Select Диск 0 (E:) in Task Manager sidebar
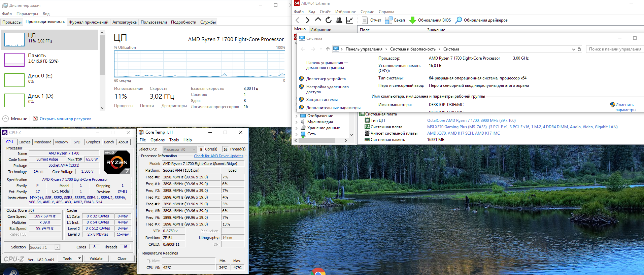 [x=50, y=80]
